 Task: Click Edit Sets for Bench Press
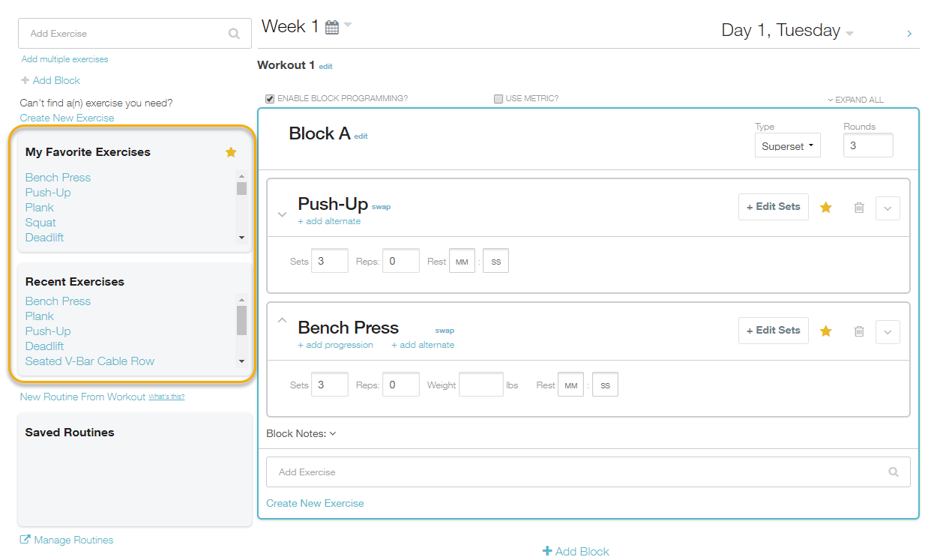pos(773,331)
